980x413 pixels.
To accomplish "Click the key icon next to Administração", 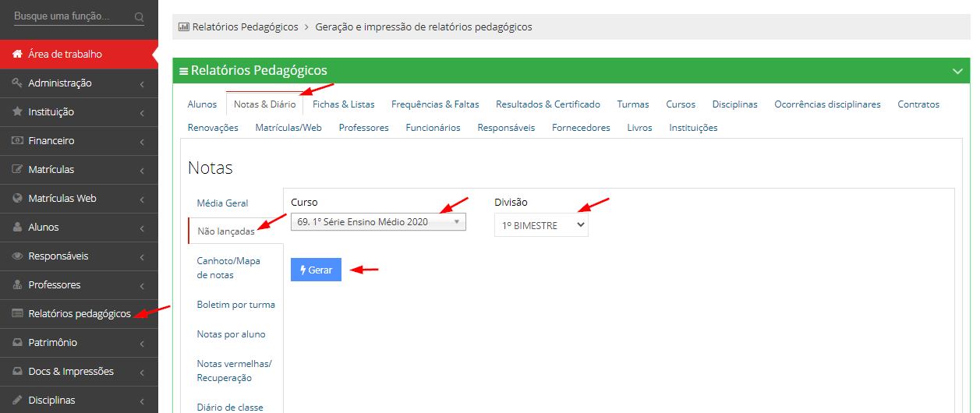I will [17, 83].
